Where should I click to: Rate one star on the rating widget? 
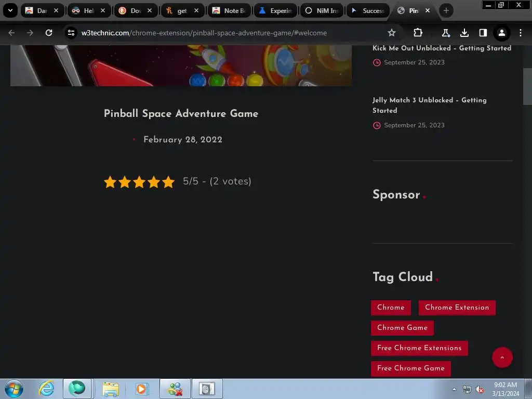[110, 182]
